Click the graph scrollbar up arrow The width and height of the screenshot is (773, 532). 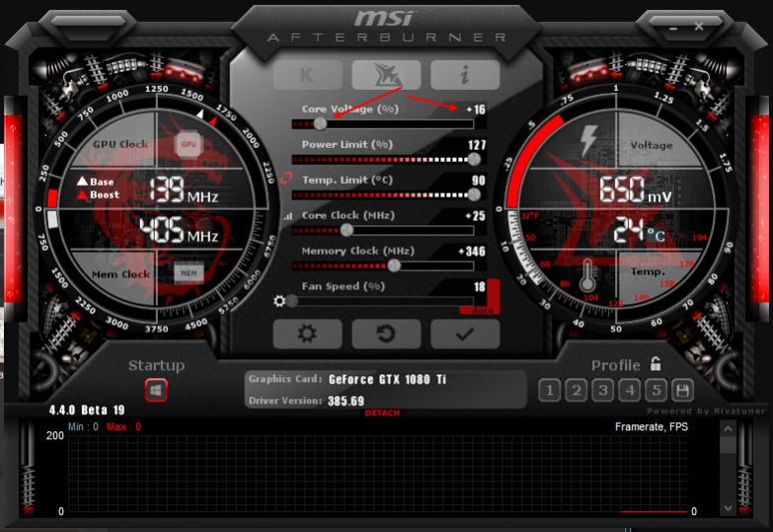click(x=729, y=429)
